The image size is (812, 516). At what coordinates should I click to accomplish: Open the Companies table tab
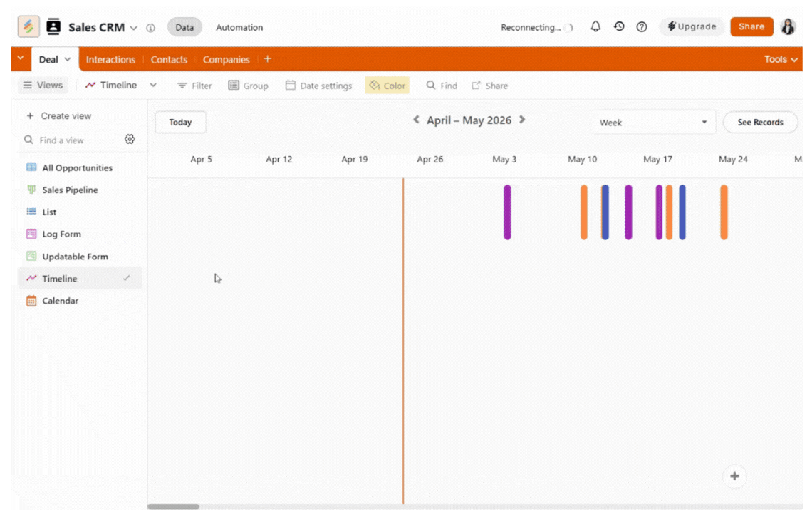click(226, 59)
